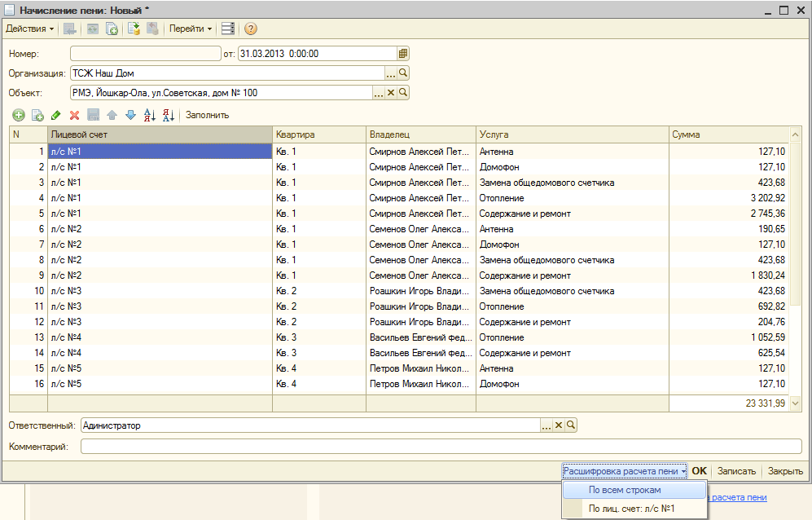Choose 'По лиц. счет: л/с №1' menu item

[631, 509]
